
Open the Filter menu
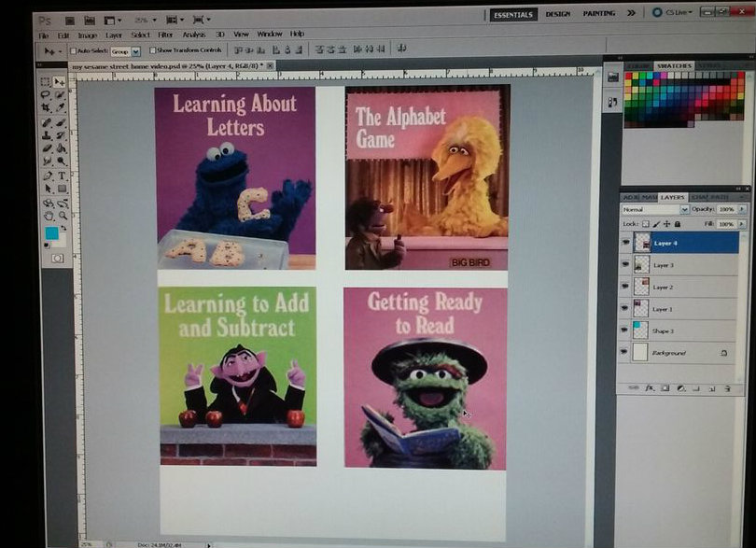tap(165, 35)
